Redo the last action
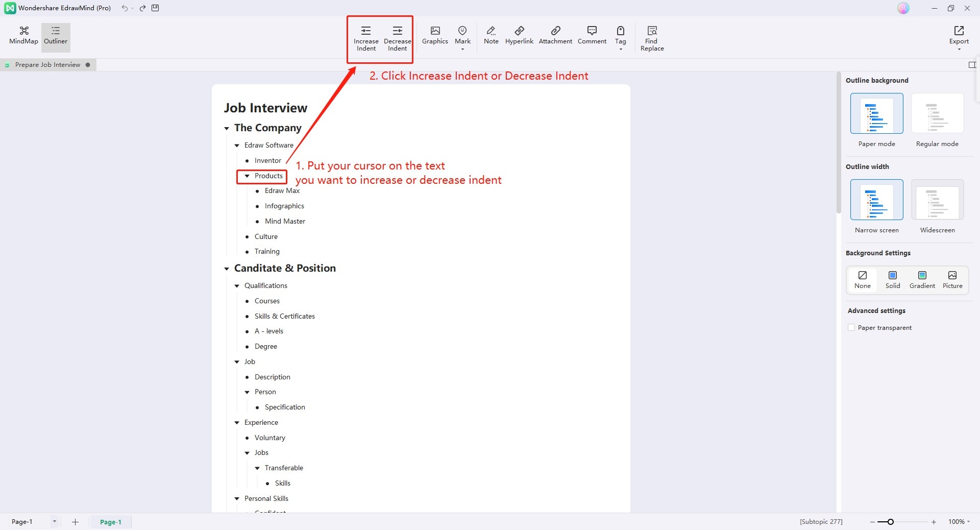The width and height of the screenshot is (980, 530). coord(143,8)
